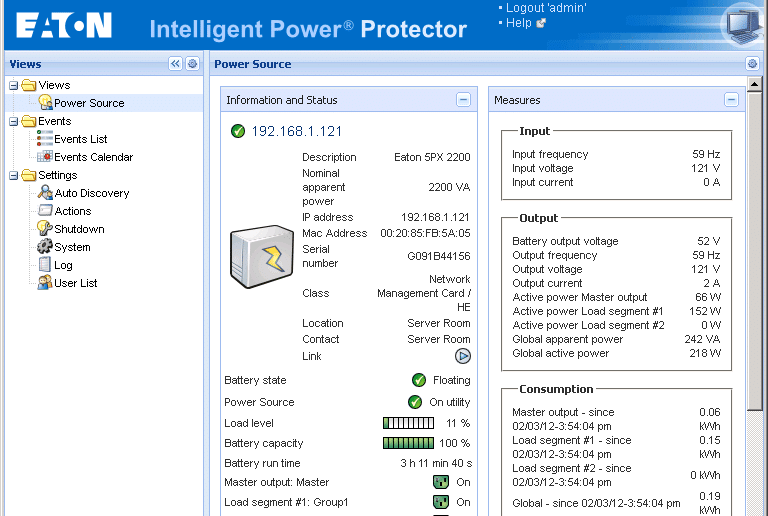Screen dimensions: 768x516
Task: Click Input voltage 121 V value
Action: [x=705, y=168]
